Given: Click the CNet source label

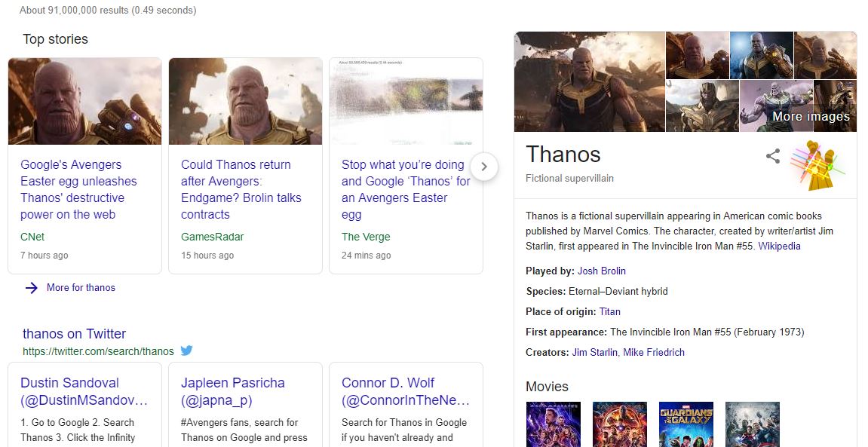Looking at the screenshot, I should point(32,237).
